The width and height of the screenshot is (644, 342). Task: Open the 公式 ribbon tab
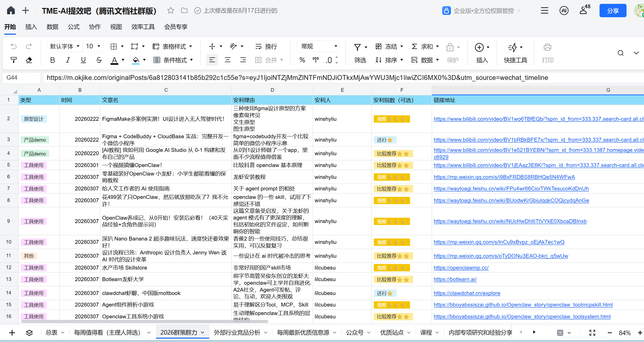pos(74,27)
